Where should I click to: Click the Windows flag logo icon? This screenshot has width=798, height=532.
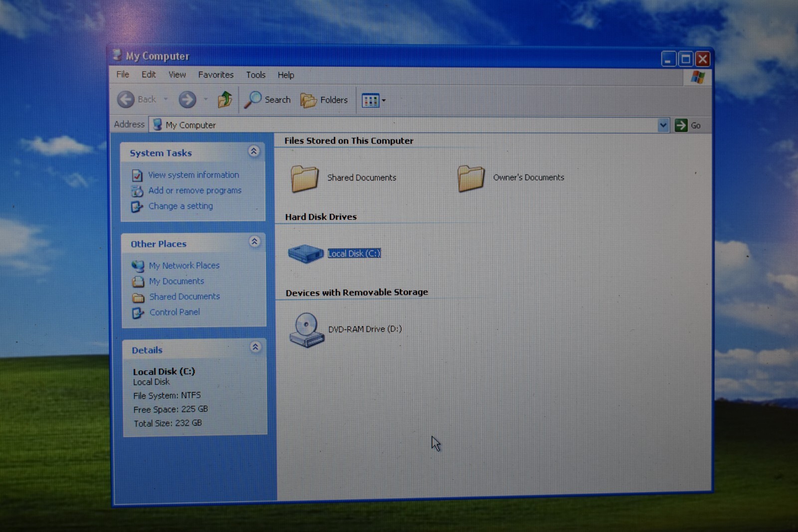698,77
